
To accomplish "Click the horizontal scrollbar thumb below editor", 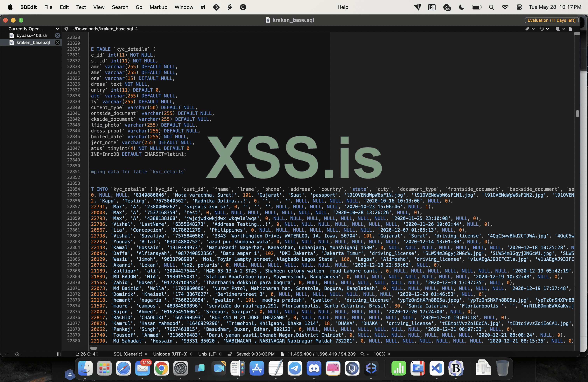I will coord(93,348).
